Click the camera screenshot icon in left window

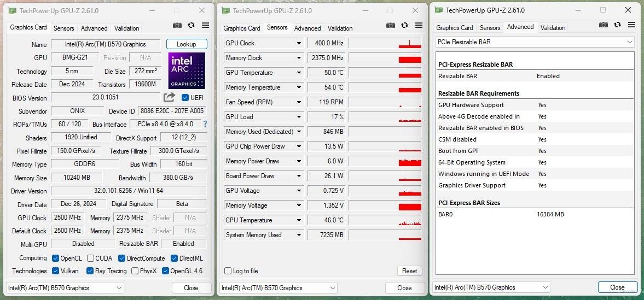tap(177, 25)
